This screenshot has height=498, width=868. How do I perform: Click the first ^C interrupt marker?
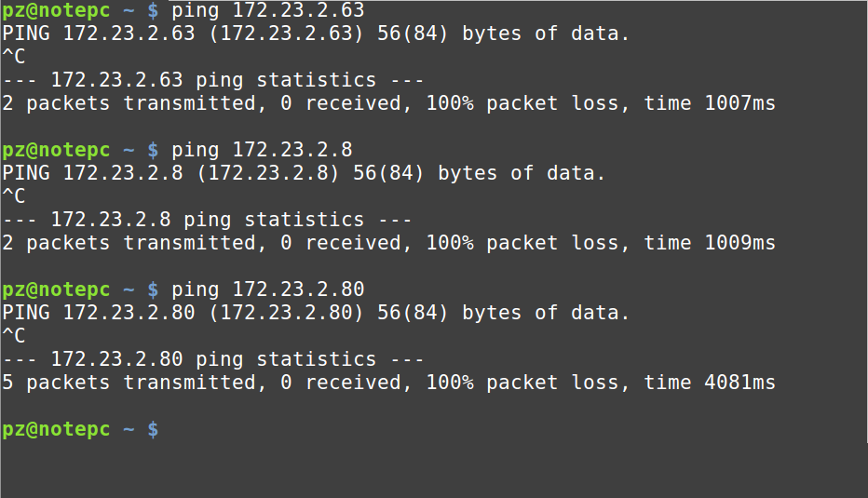[x=14, y=57]
